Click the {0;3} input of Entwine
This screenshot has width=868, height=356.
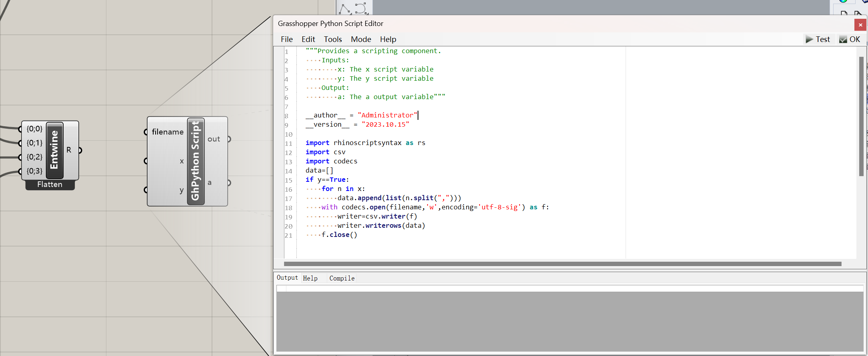[34, 171]
